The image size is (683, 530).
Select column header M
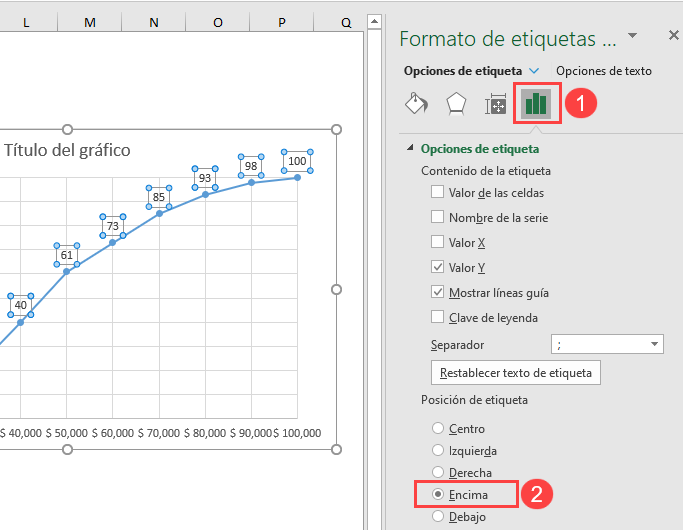click(x=90, y=22)
